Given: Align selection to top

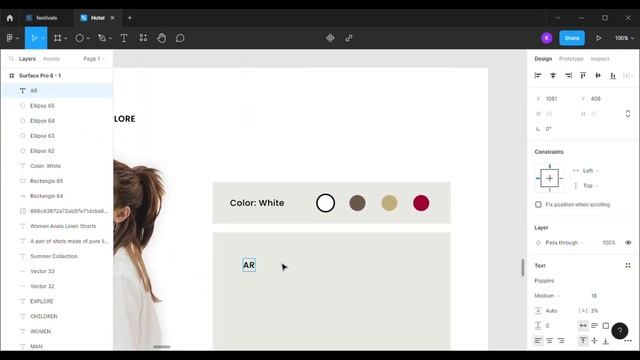Looking at the screenshot, I should click(583, 76).
